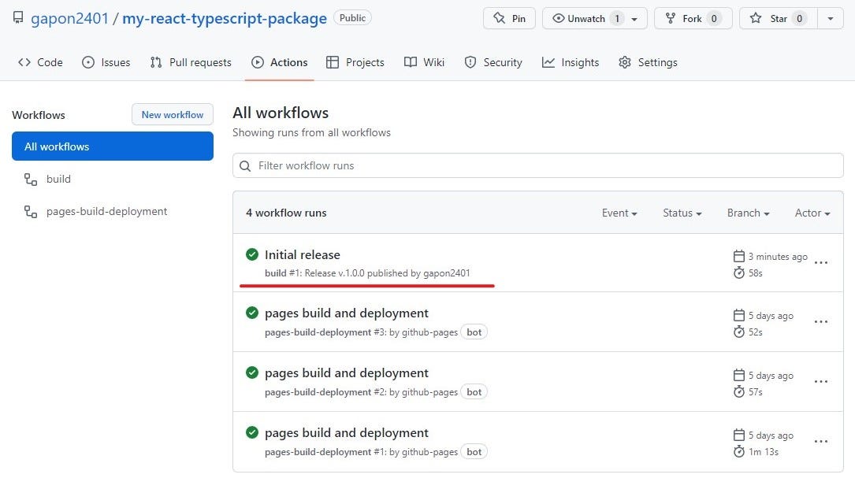855x504 pixels.
Task: Open options menu for pages-build-deployment #2 run
Action: coord(820,382)
